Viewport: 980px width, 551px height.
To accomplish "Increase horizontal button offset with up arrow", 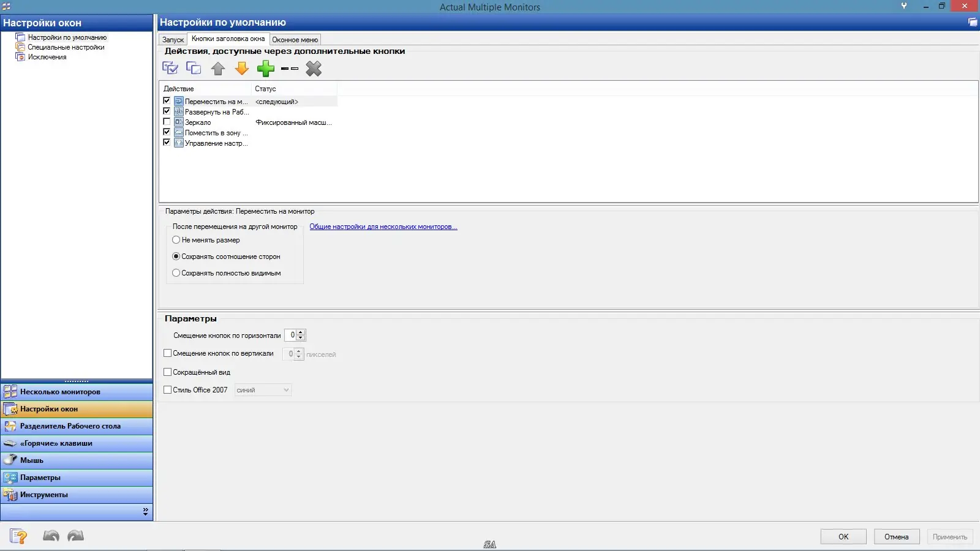I will click(x=301, y=332).
